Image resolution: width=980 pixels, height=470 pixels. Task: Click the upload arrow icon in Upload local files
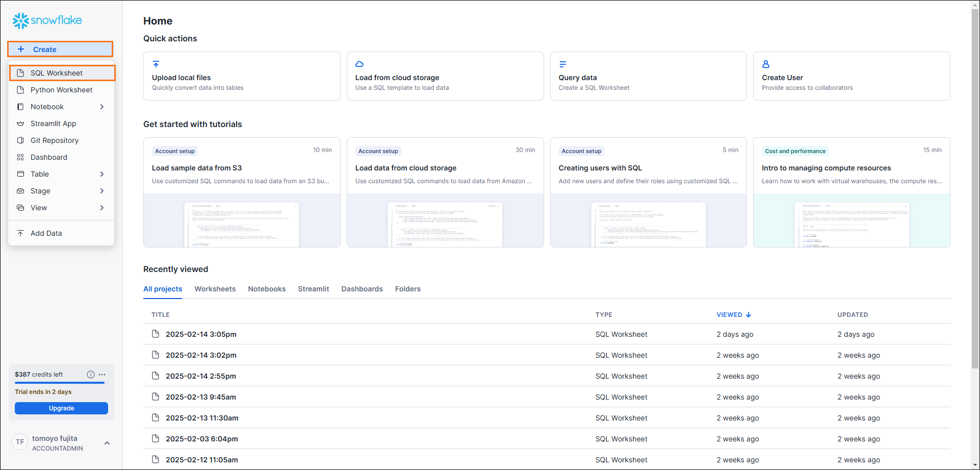click(x=156, y=64)
